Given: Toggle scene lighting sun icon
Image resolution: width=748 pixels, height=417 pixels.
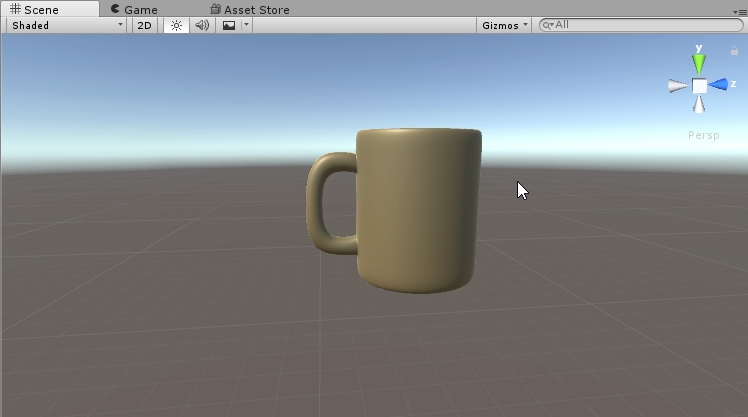Looking at the screenshot, I should click(176, 25).
